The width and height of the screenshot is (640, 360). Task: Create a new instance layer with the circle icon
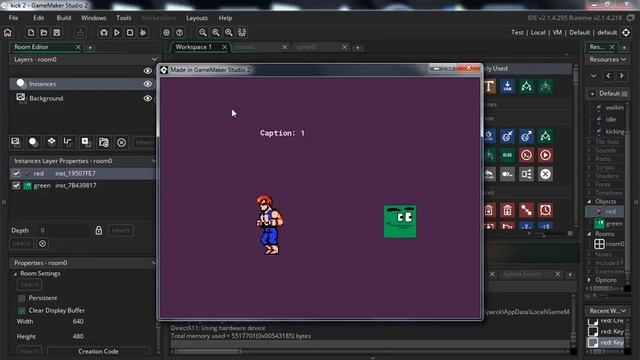click(33, 142)
